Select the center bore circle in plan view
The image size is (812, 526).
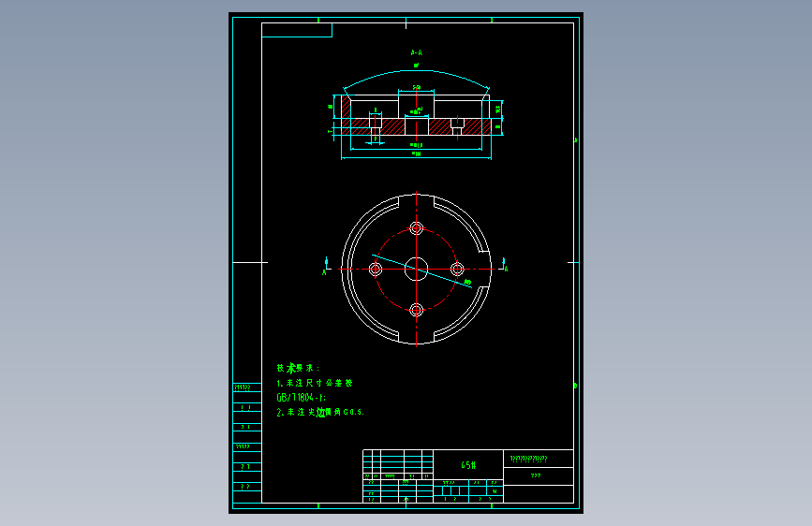coord(417,270)
